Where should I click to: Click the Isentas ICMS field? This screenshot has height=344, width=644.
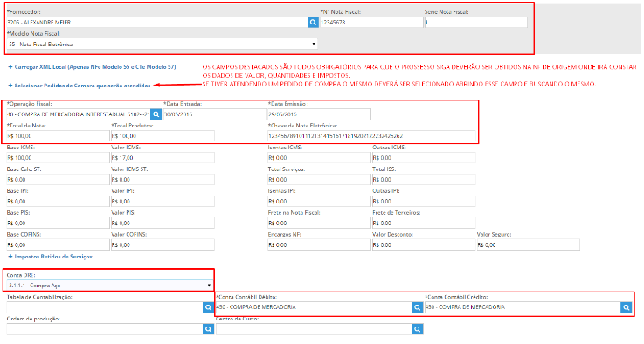(319, 158)
